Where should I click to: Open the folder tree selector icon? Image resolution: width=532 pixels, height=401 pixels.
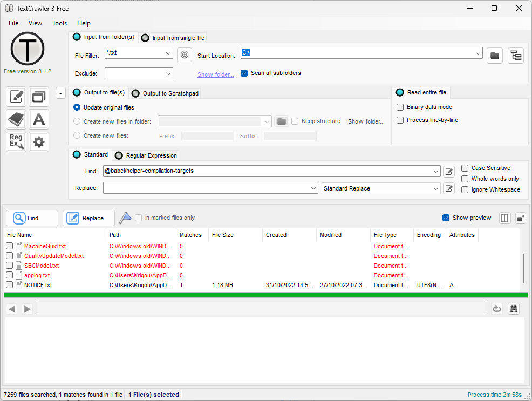coord(516,55)
